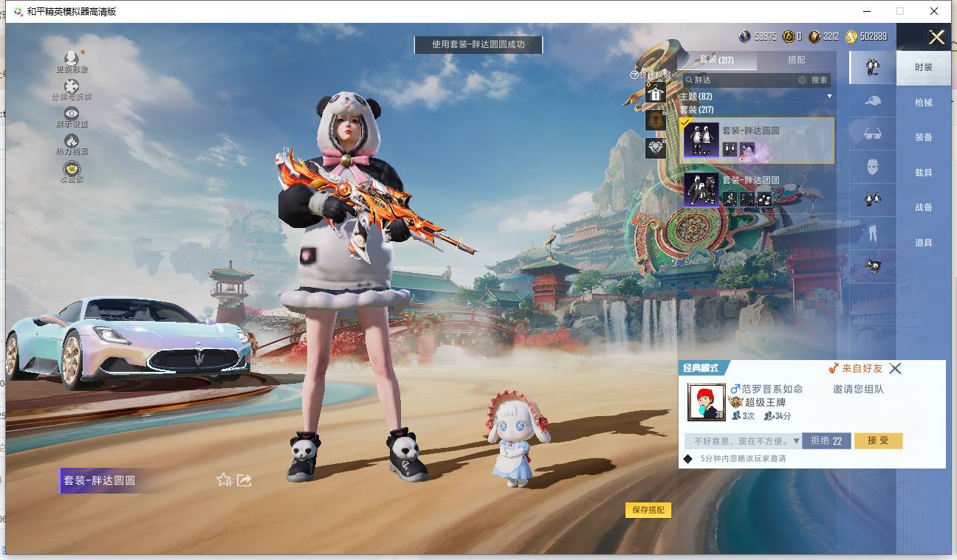Click the 经典模式 mode label
Image resolution: width=957 pixels, height=560 pixels.
(702, 368)
